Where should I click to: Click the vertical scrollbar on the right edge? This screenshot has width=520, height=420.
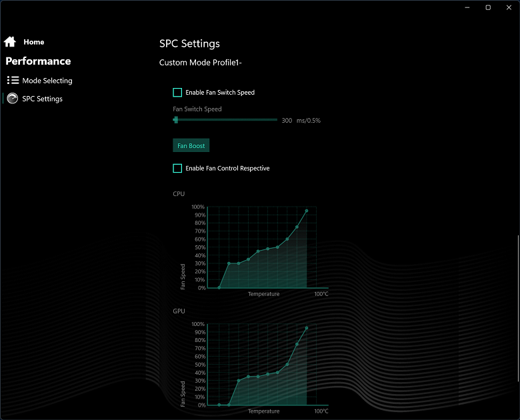[x=519, y=309]
